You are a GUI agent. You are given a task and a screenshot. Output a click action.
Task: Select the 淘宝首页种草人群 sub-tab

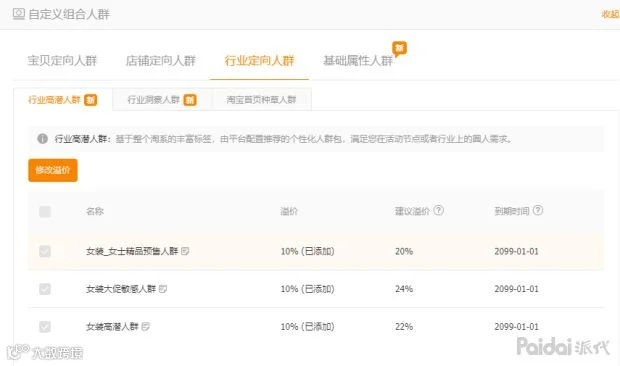261,100
